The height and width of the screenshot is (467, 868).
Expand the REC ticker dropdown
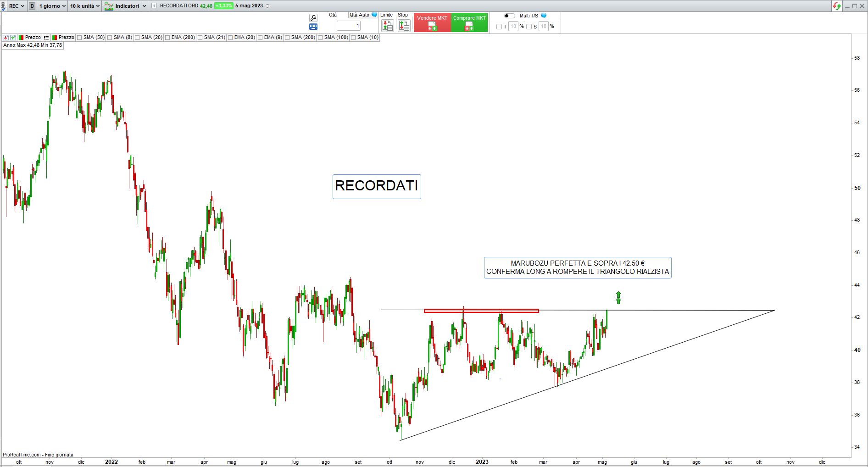17,6
